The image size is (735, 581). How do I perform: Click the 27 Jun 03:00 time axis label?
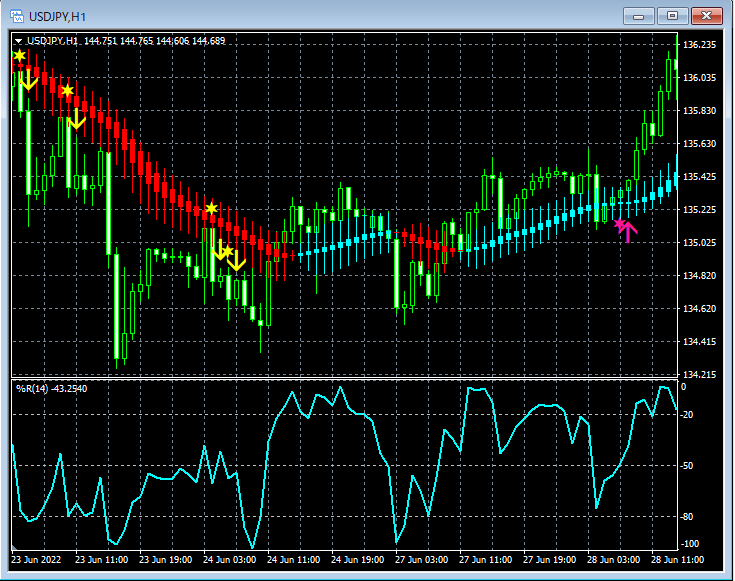pos(421,560)
